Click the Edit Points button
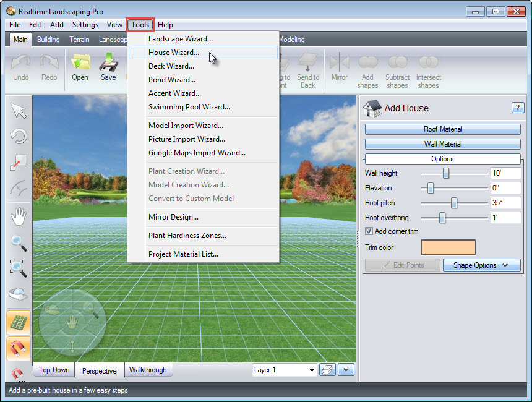Viewport: 532px width, 402px height. pyautogui.click(x=403, y=265)
